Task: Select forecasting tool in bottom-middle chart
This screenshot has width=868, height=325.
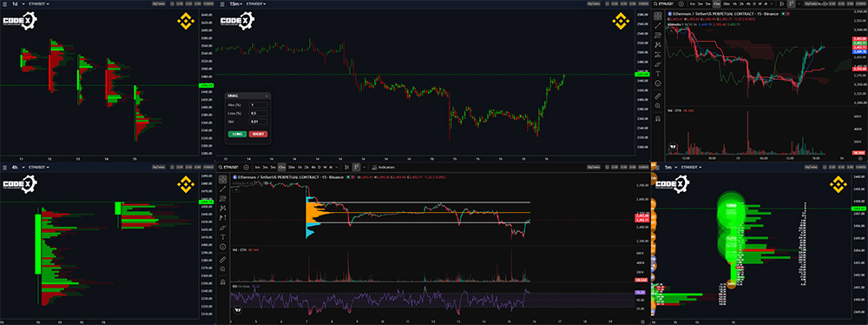Action: 223,217
